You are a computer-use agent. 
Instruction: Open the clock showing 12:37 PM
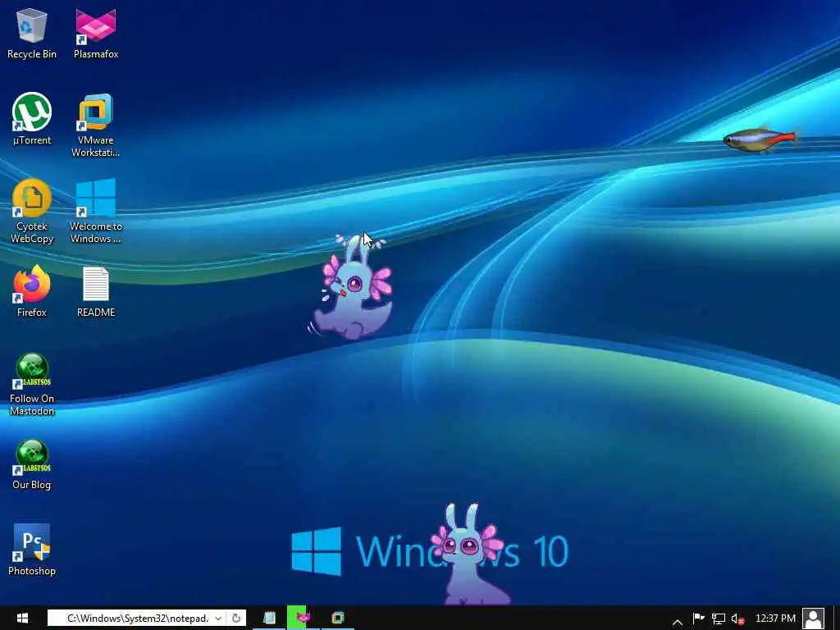tap(775, 619)
